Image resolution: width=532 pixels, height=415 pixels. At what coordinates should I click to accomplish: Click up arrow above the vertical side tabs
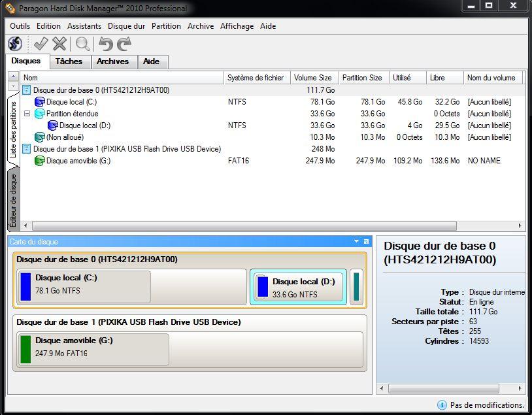click(13, 76)
